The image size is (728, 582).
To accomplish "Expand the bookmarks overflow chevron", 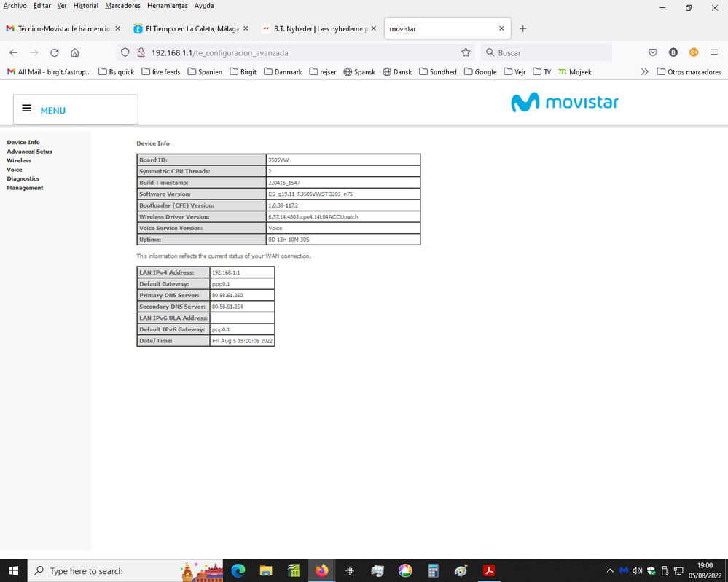I will click(644, 71).
